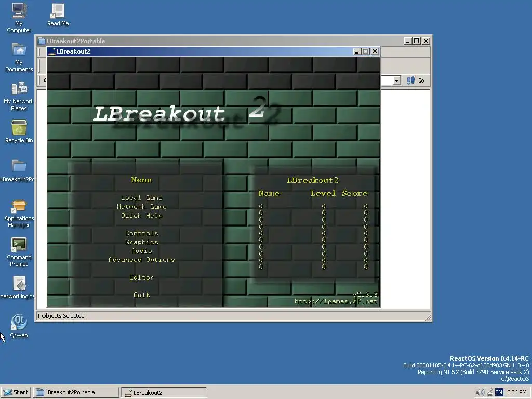Viewport: 532px width, 399px height.
Task: Click the LBreakout2 highscore chart title
Action: tap(312, 180)
